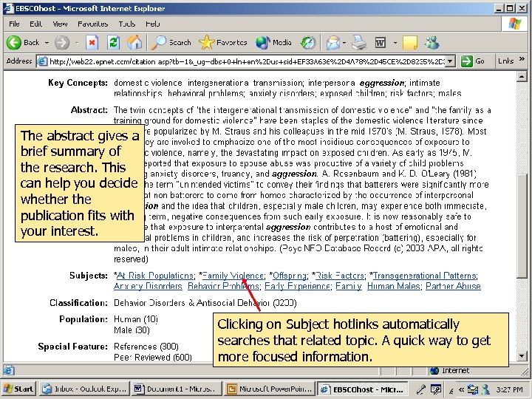The width and height of the screenshot is (532, 399).
Task: Follow the Risk Factors subject link
Action: [340, 276]
